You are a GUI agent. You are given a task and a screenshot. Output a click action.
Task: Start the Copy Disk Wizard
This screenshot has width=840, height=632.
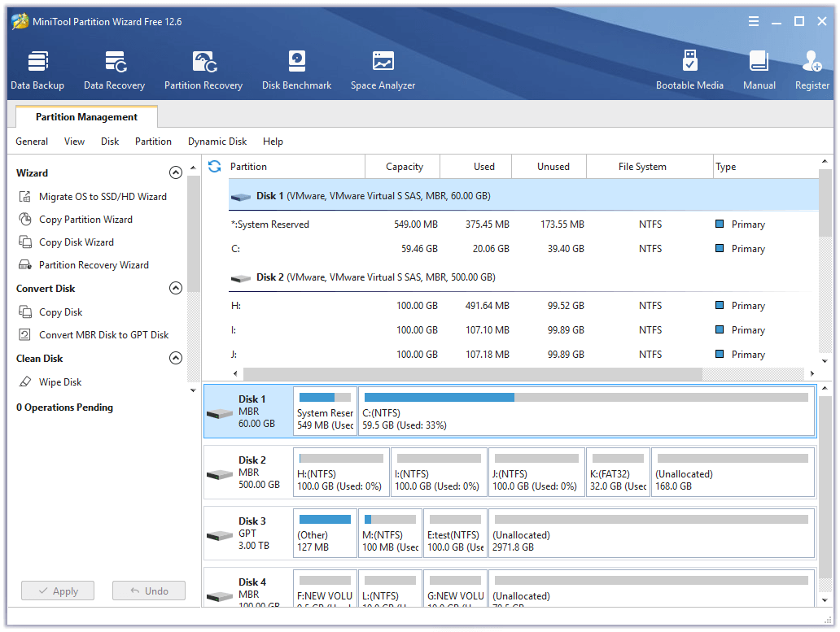point(67,242)
